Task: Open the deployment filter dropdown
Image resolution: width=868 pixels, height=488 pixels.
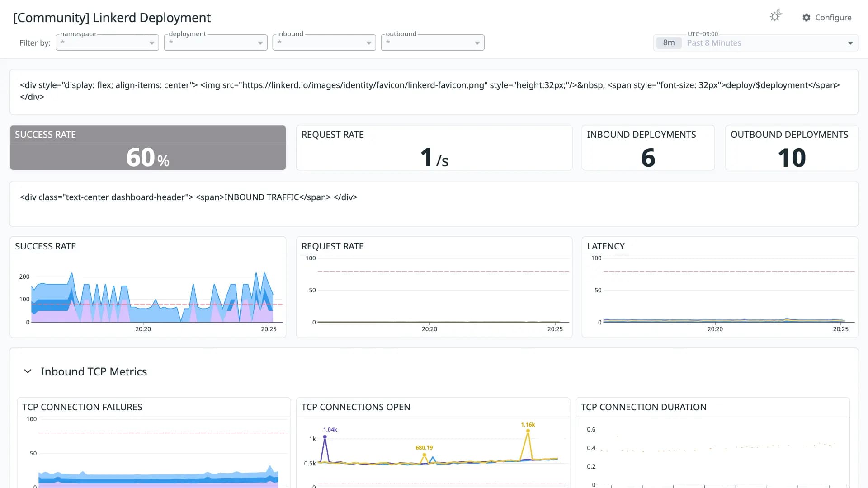Action: [x=216, y=42]
